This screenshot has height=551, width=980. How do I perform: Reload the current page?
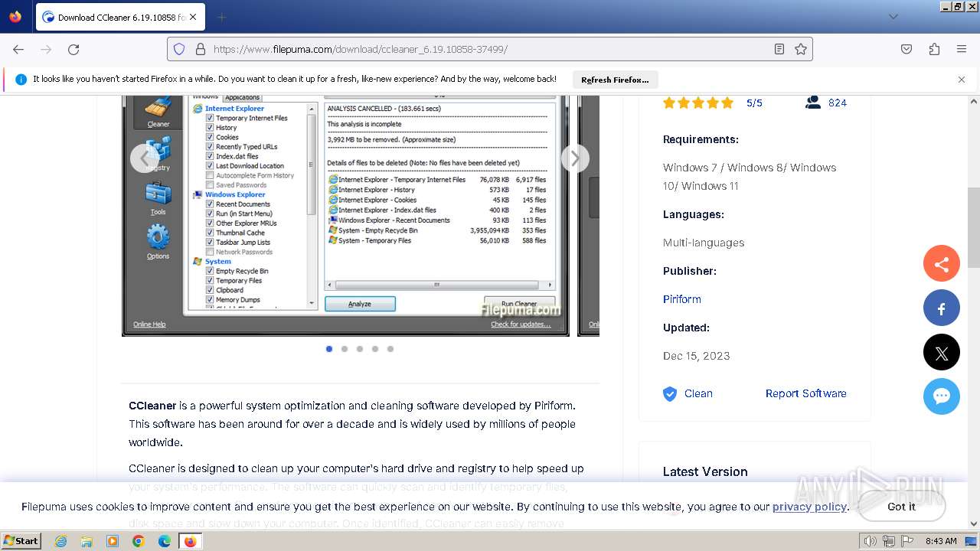(x=73, y=49)
